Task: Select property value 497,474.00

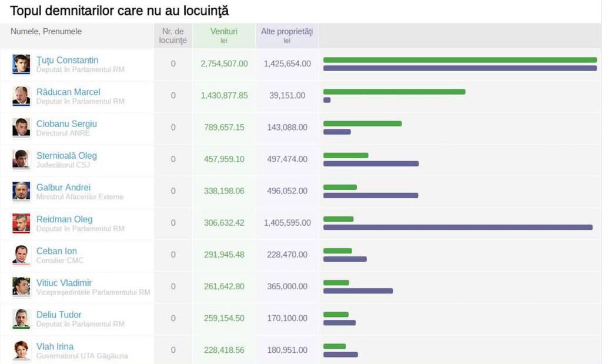Action: tap(287, 159)
